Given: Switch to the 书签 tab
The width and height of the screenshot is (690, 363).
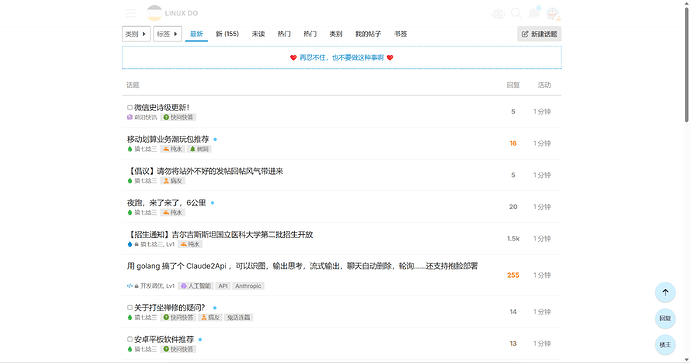Looking at the screenshot, I should pos(400,34).
